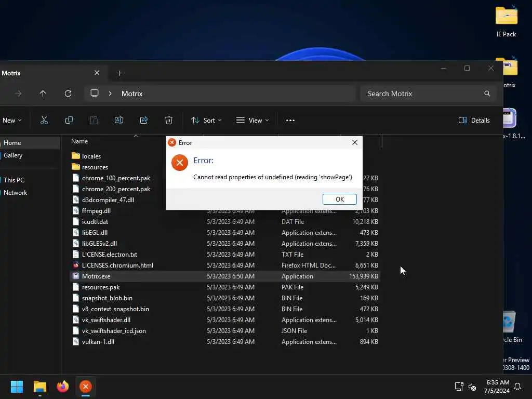Open the New dropdown menu
Screen dimensions: 532x399
(12, 120)
